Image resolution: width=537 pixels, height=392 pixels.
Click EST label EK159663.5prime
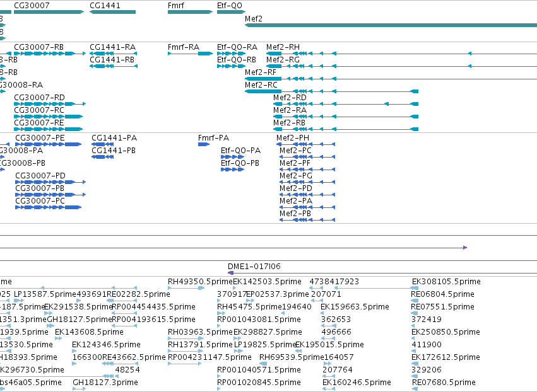pos(355,307)
